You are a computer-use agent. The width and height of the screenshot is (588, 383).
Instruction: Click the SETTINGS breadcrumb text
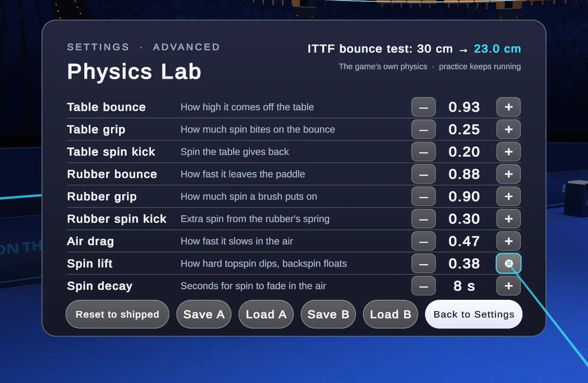[98, 47]
